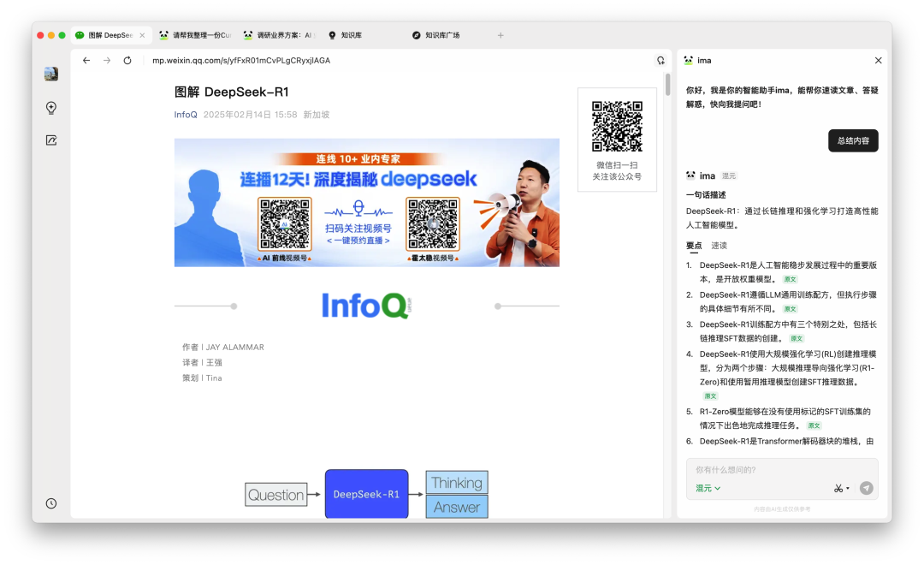Open the 混元 model selector dropdown
924x565 pixels.
tap(708, 488)
